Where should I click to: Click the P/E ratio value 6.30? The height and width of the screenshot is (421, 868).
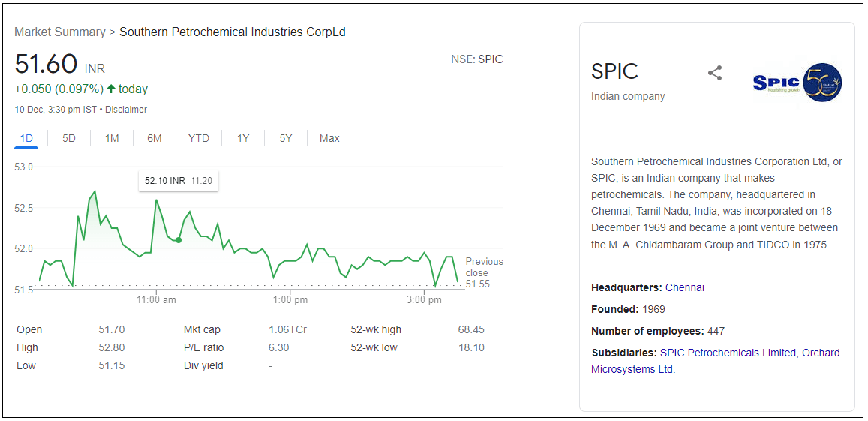[x=279, y=348]
